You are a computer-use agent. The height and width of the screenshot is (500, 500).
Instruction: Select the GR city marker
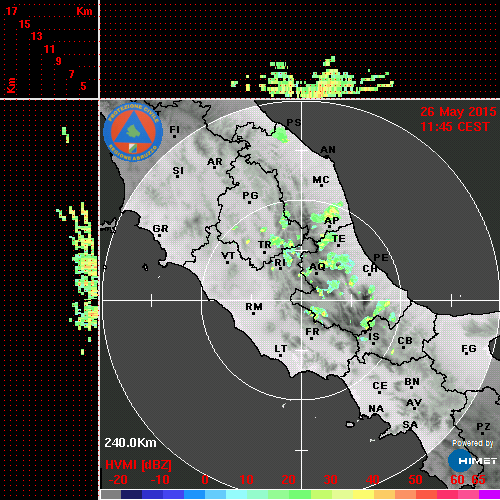point(159,235)
